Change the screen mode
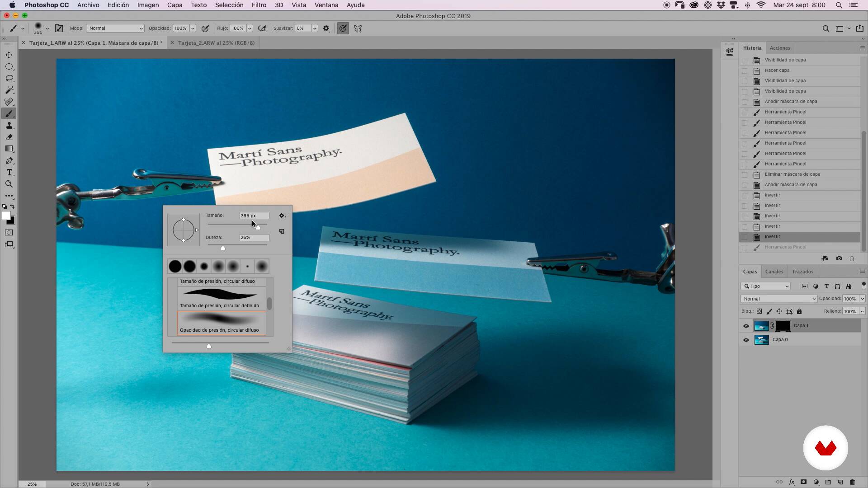The width and height of the screenshot is (868, 488). point(9,244)
